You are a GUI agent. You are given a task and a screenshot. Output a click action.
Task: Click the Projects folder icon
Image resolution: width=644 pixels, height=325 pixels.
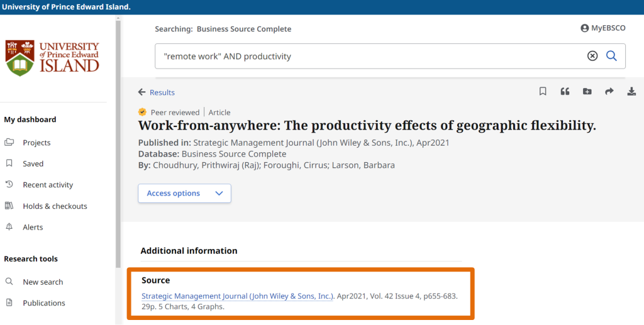pyautogui.click(x=9, y=143)
